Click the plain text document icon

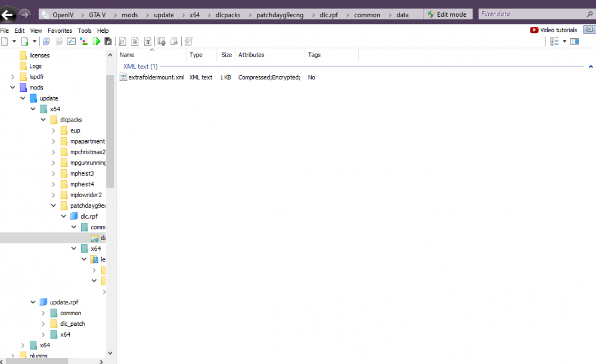135,42
